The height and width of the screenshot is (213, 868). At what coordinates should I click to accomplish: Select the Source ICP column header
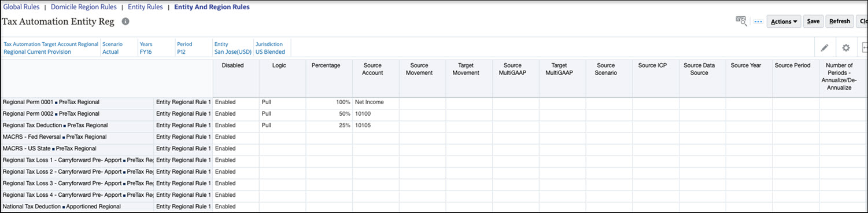656,78
